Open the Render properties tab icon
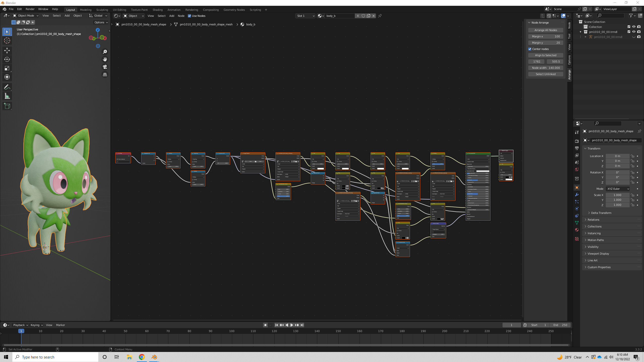Viewport: 644px width, 362px height. (577, 141)
